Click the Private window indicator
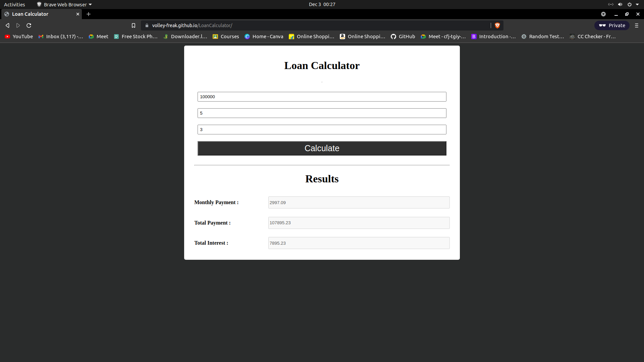Viewport: 644px width, 362px height. (612, 25)
